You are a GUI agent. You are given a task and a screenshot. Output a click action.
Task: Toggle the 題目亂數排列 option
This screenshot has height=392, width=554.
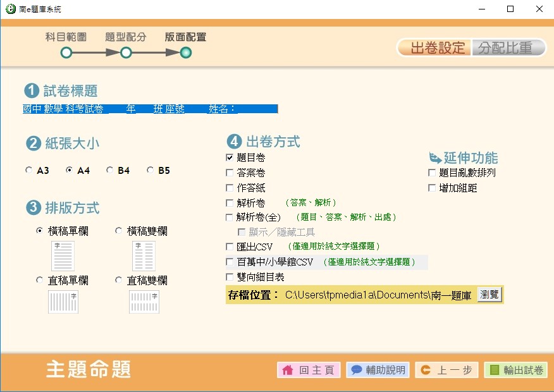pyautogui.click(x=433, y=173)
